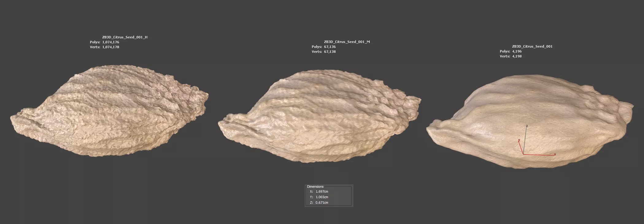Click the pivot origin of the axis gizmo
The image size is (644, 224).
pos(523,155)
